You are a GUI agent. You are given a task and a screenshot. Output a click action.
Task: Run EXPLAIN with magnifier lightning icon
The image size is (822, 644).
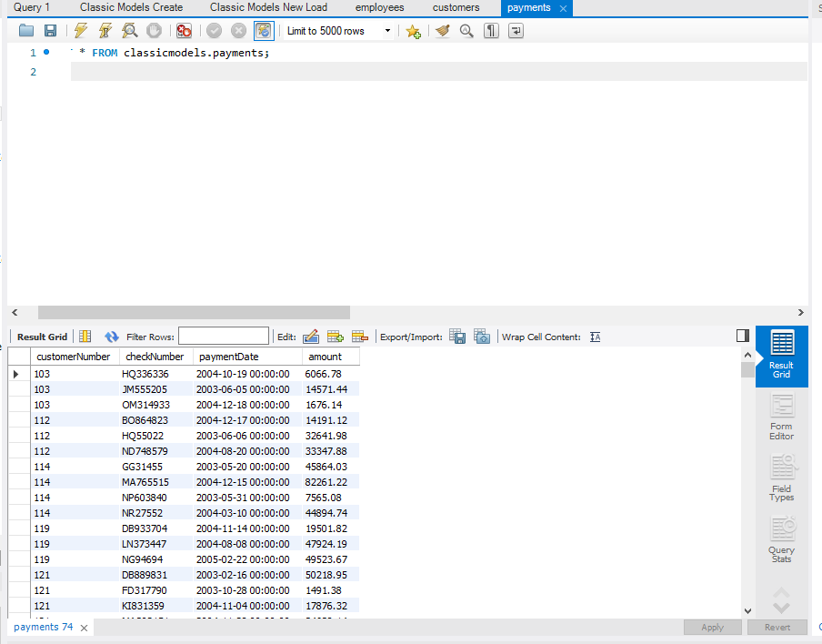(129, 31)
